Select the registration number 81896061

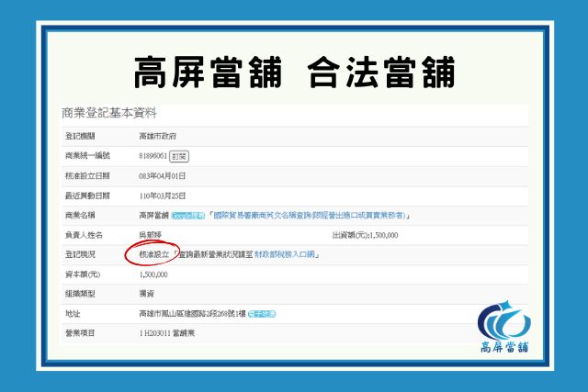pos(153,156)
